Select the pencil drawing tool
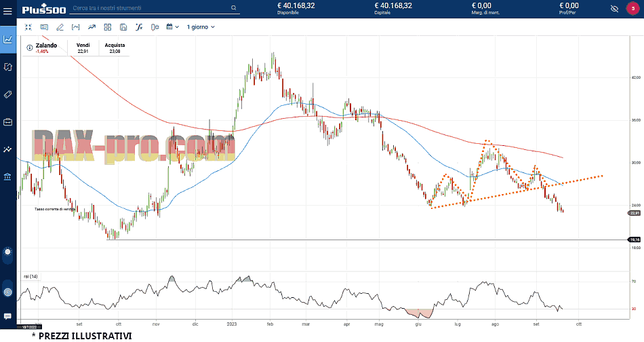644x342 pixels. pos(60,27)
